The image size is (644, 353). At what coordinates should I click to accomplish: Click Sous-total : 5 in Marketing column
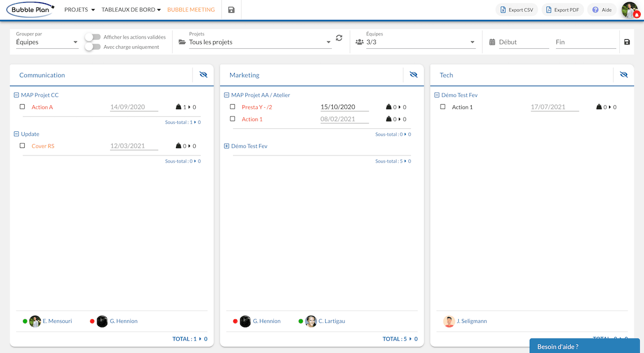coord(393,161)
